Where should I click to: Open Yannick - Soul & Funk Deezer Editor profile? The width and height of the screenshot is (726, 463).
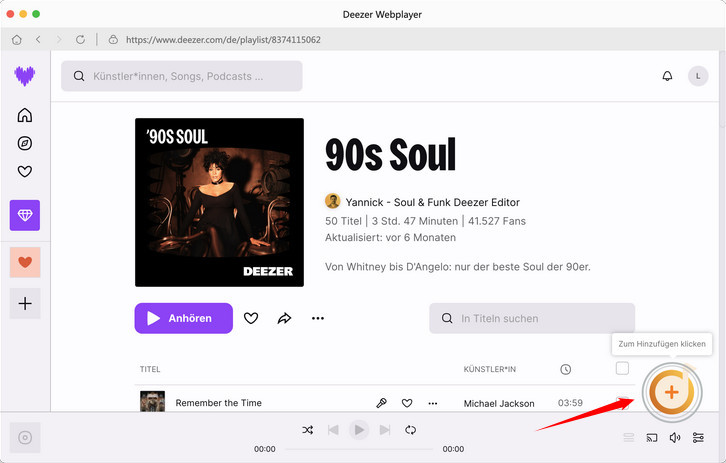tap(432, 202)
